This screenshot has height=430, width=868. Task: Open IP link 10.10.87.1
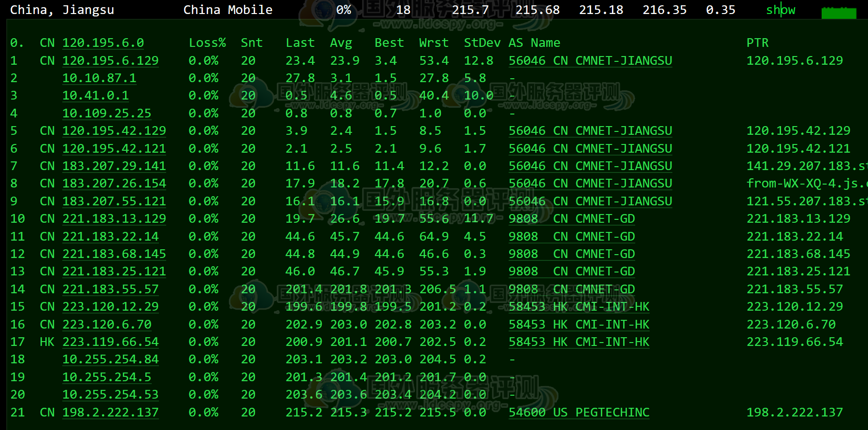(100, 78)
